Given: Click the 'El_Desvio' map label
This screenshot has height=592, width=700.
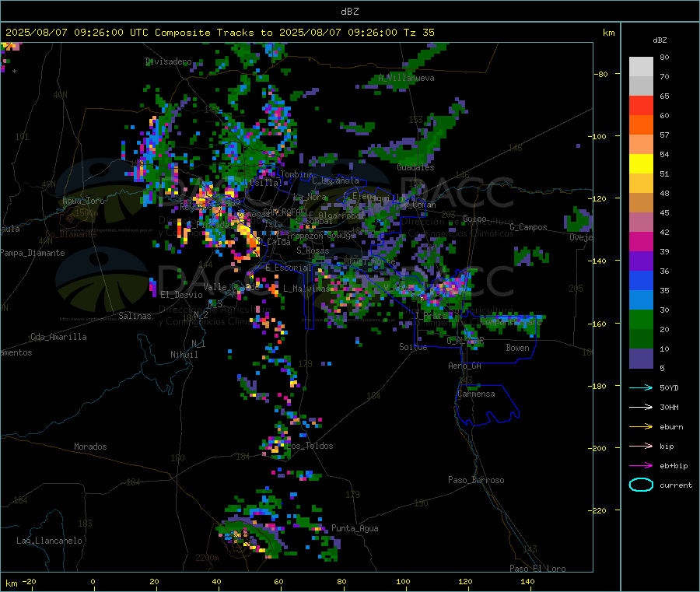Looking at the screenshot, I should coord(181,295).
